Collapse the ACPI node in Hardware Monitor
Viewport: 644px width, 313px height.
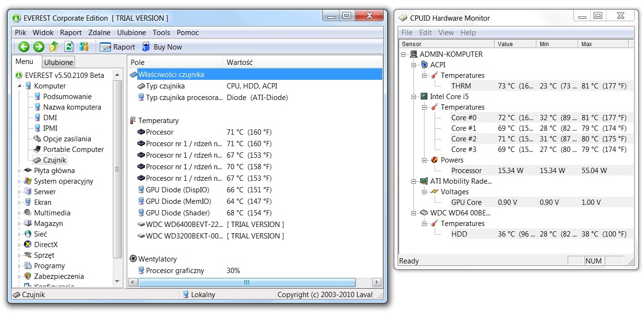coord(414,65)
